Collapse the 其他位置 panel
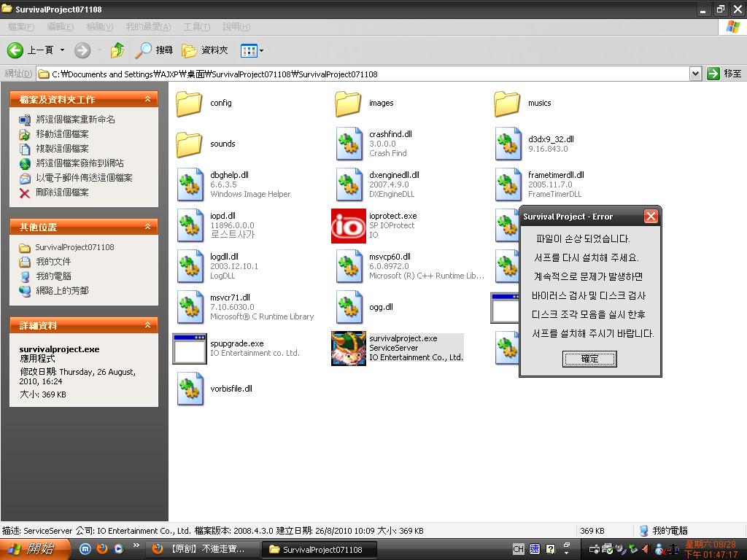 [x=147, y=227]
